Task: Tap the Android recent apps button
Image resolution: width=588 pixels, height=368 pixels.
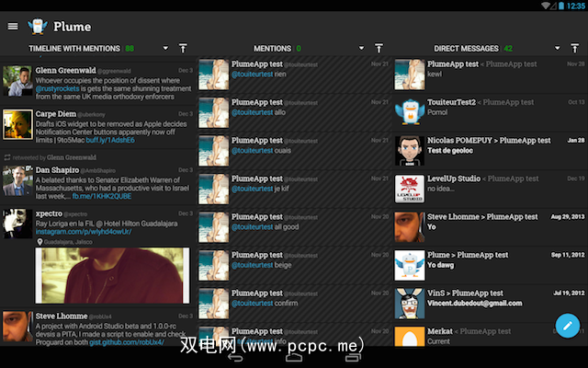Action: click(353, 357)
